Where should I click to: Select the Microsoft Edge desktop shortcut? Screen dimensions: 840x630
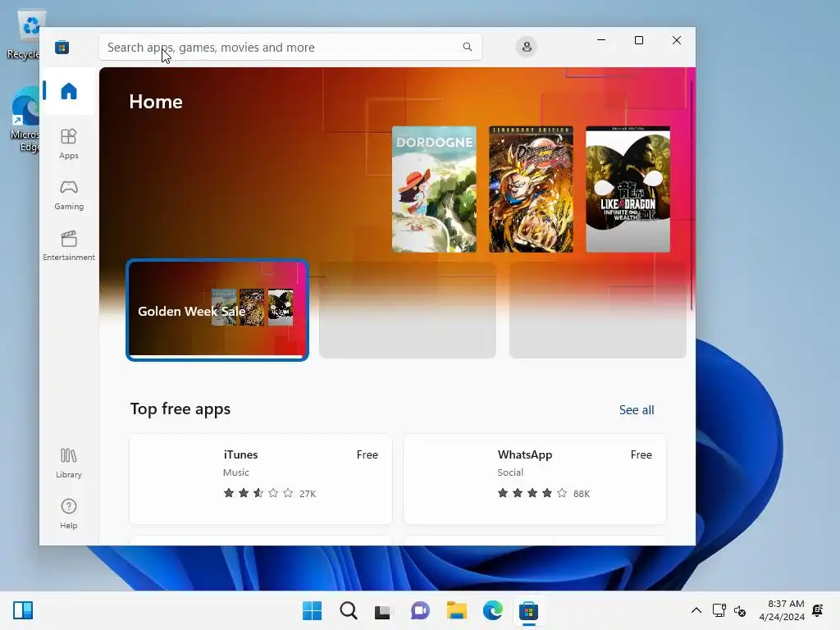point(24,121)
